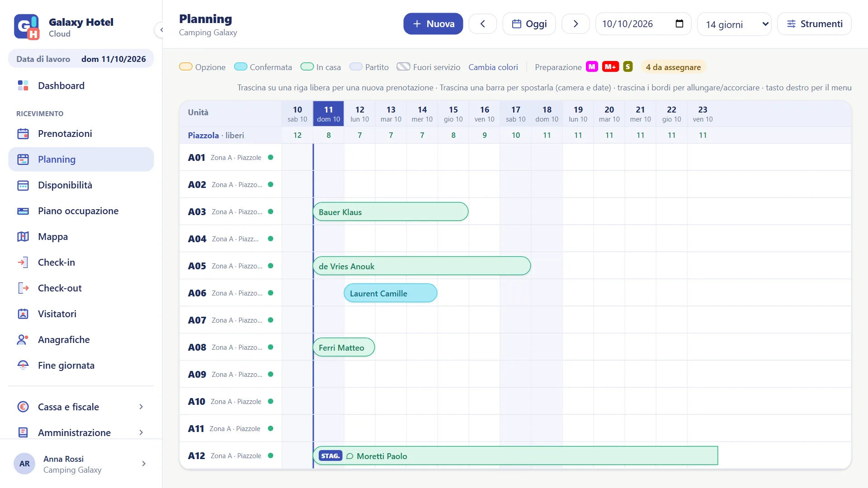Expand Amministrazione menu
The width and height of the screenshot is (868, 488).
click(x=81, y=432)
